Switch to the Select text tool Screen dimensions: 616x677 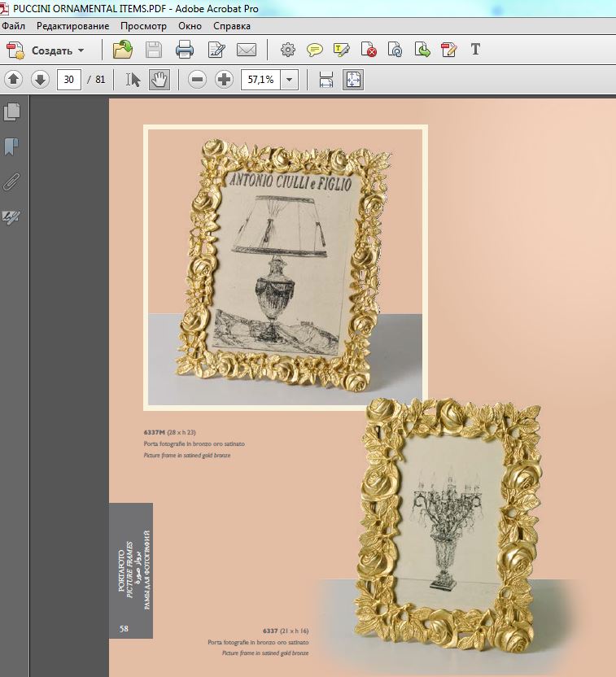click(x=133, y=80)
